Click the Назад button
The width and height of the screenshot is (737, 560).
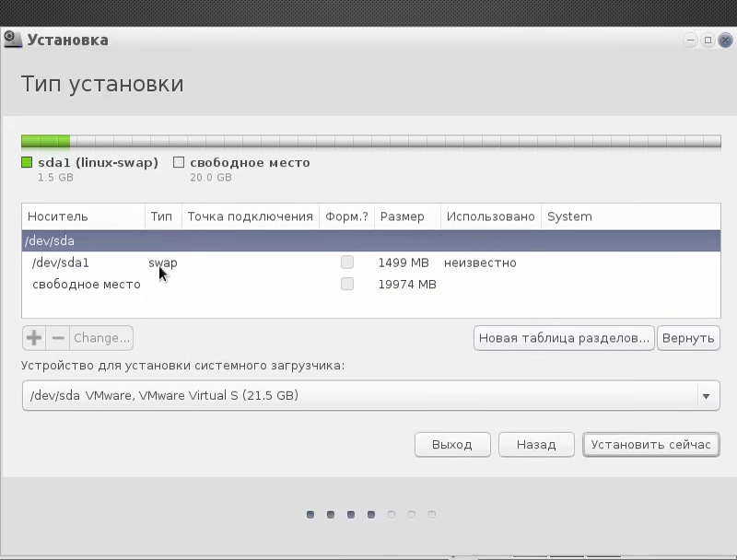click(536, 445)
